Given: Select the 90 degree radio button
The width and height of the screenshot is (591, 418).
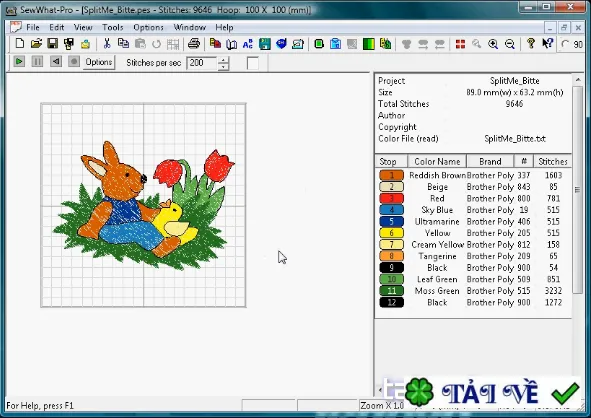Looking at the screenshot, I should (x=565, y=44).
